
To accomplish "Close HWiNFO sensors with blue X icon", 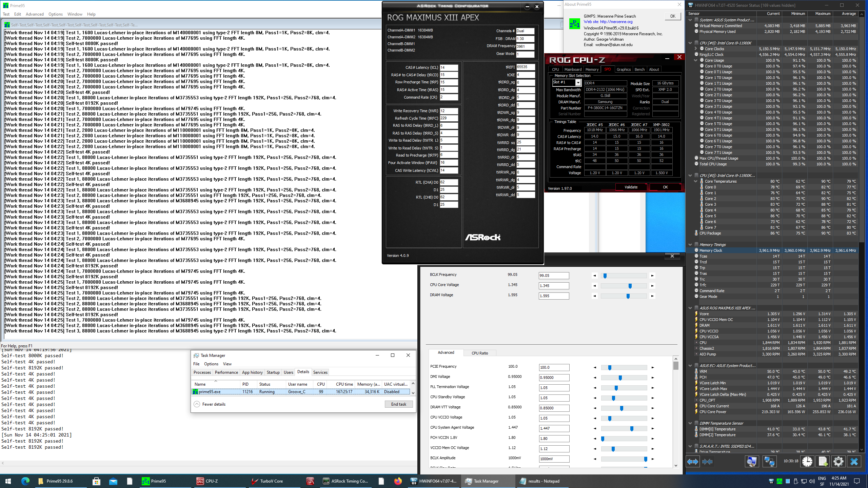I will (854, 461).
